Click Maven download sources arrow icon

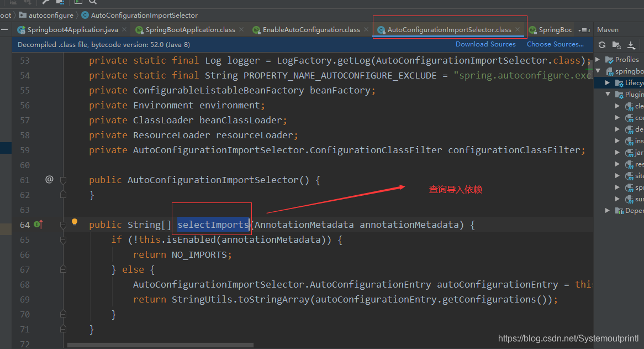[631, 45]
